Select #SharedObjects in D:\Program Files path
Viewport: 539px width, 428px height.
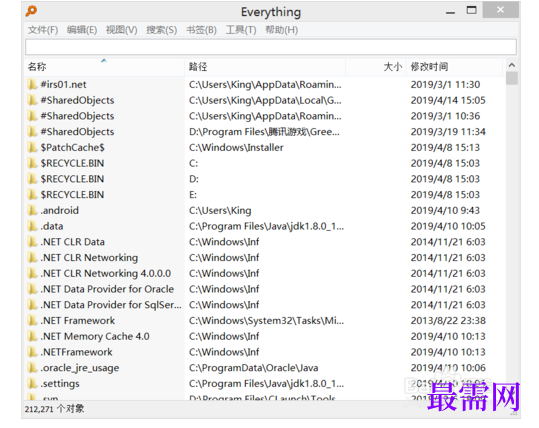77,132
